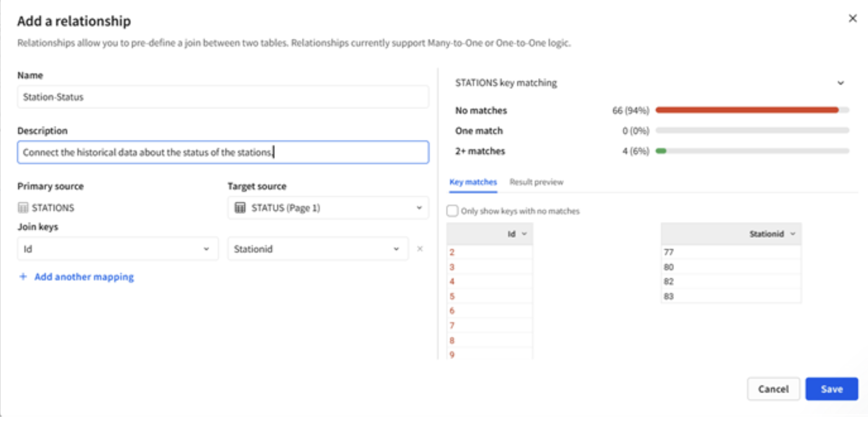
Task: Click the red No matches progress bar
Action: pos(747,110)
